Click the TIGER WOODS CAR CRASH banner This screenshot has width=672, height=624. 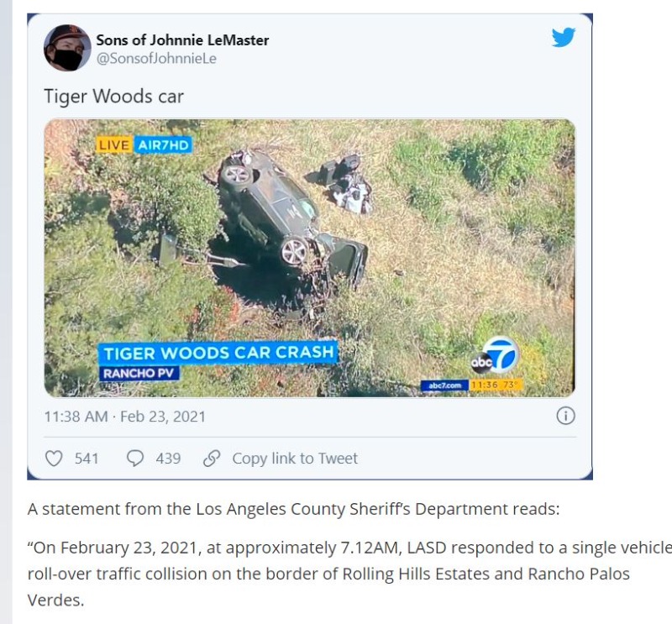tap(218, 353)
